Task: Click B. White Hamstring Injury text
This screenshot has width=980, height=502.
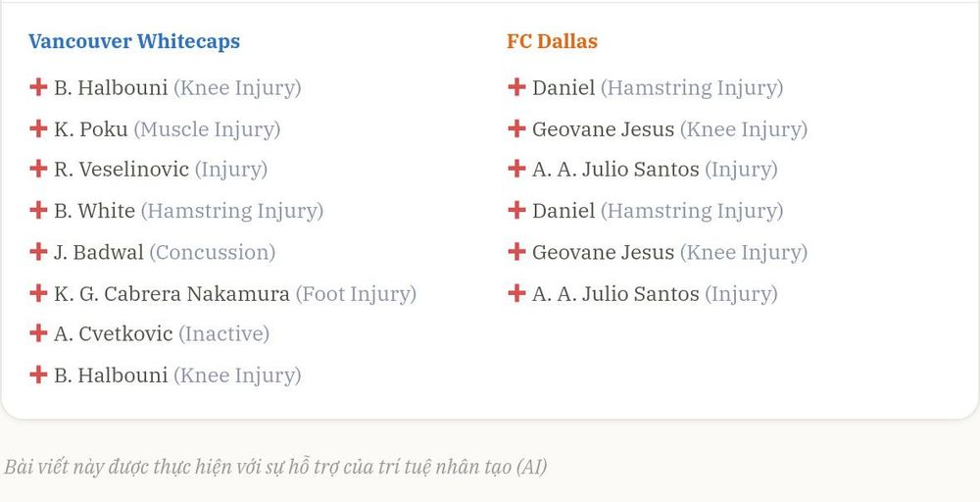Action: click(x=232, y=212)
